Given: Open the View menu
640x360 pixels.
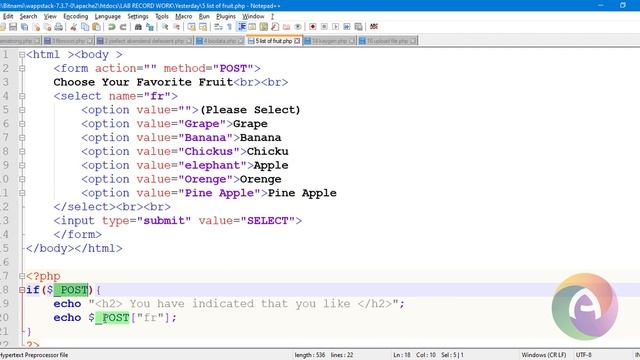Looking at the screenshot, I should pyautogui.click(x=50, y=16).
